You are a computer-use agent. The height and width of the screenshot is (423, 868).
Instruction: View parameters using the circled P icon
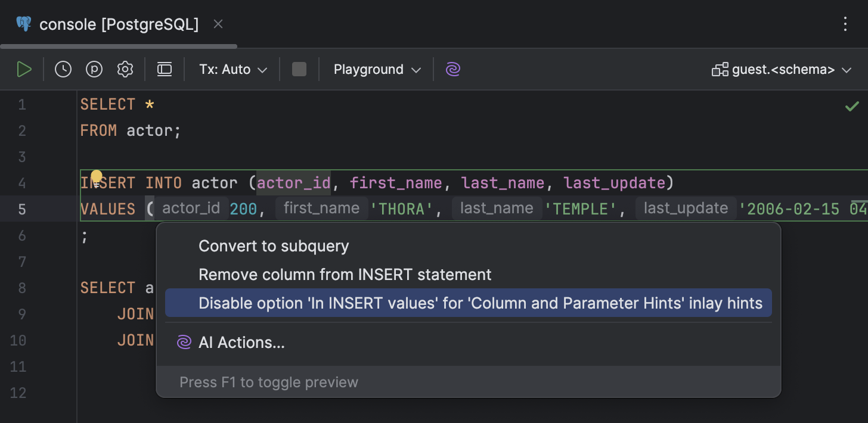[94, 69]
